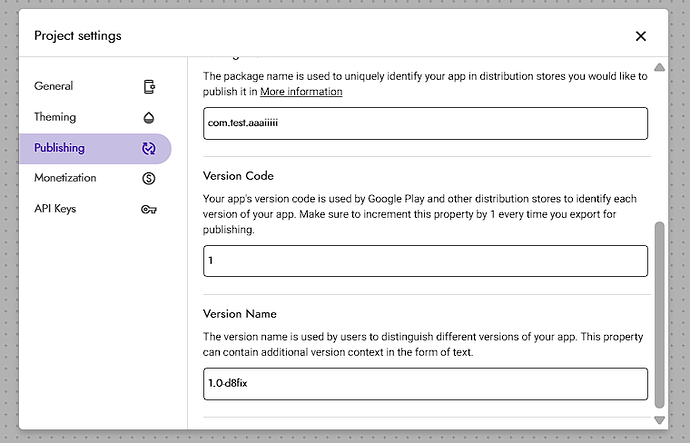Go to the Monetization tab label
The height and width of the screenshot is (443, 690).
click(x=65, y=178)
